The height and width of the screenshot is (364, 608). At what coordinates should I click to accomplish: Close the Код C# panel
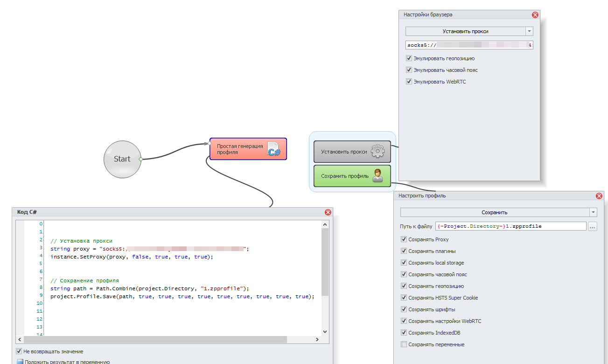(x=328, y=212)
